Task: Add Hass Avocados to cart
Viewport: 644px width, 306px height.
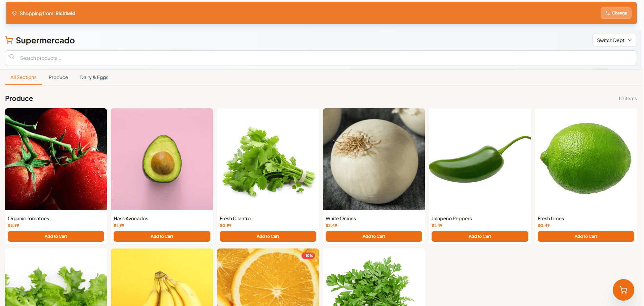Action: click(162, 236)
